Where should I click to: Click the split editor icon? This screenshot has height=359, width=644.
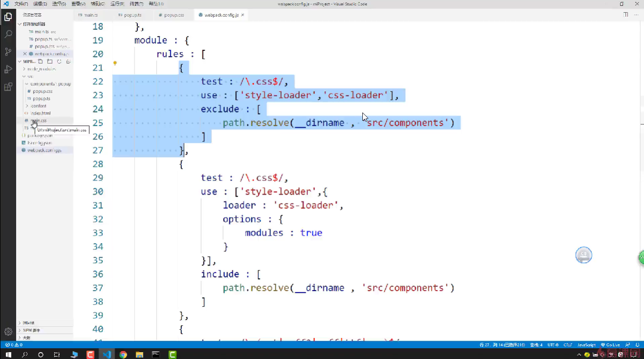[626, 15]
